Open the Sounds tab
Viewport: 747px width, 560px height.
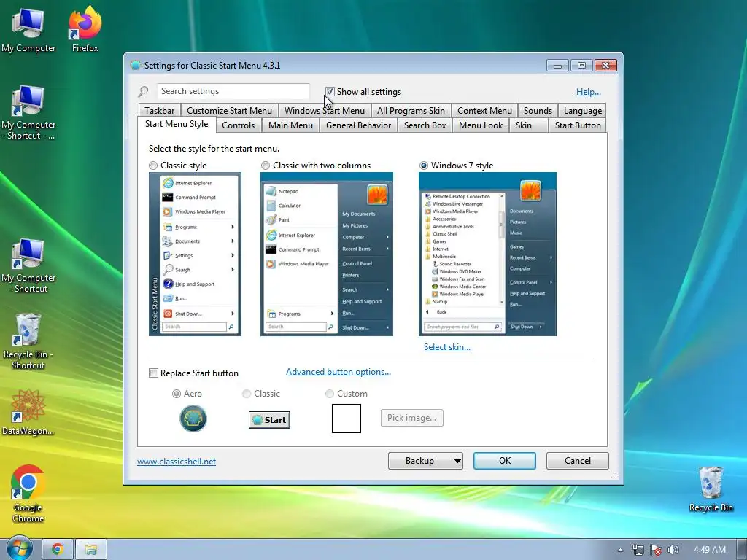pos(538,111)
